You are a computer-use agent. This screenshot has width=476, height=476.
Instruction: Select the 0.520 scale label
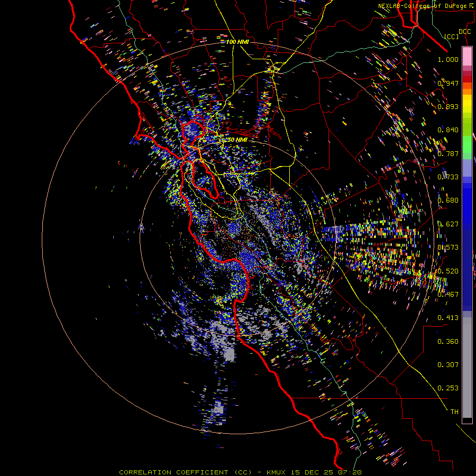[x=448, y=271]
